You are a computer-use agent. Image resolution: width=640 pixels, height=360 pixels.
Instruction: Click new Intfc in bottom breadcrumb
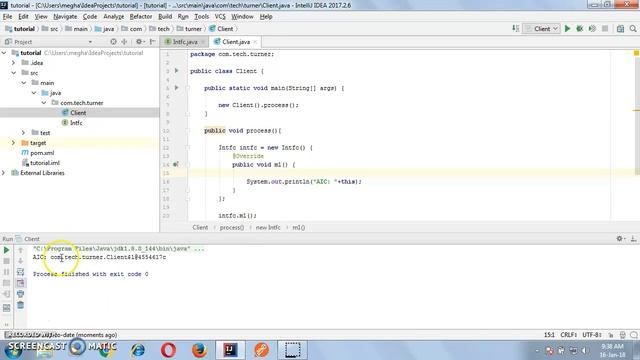pyautogui.click(x=268, y=227)
